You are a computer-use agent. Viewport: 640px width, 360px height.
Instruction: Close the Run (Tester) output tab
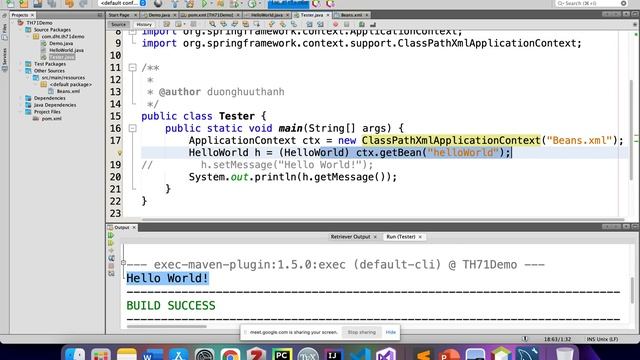[420, 237]
